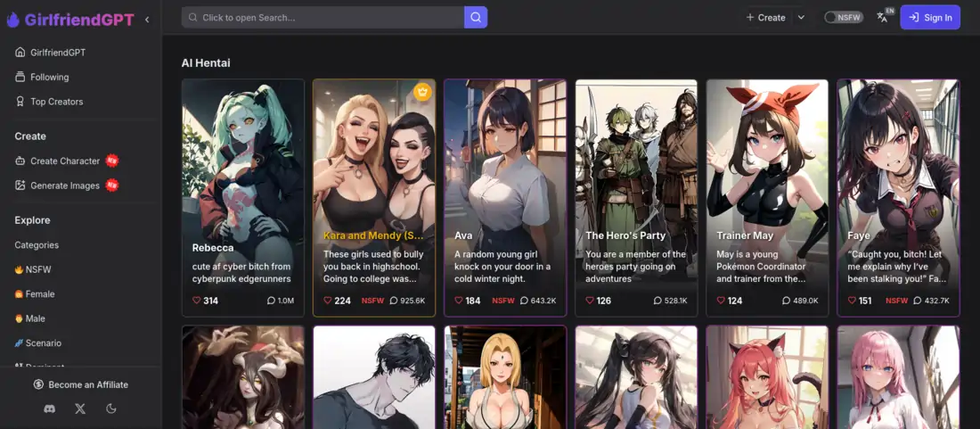Click the heart icon on Faye card

click(852, 301)
